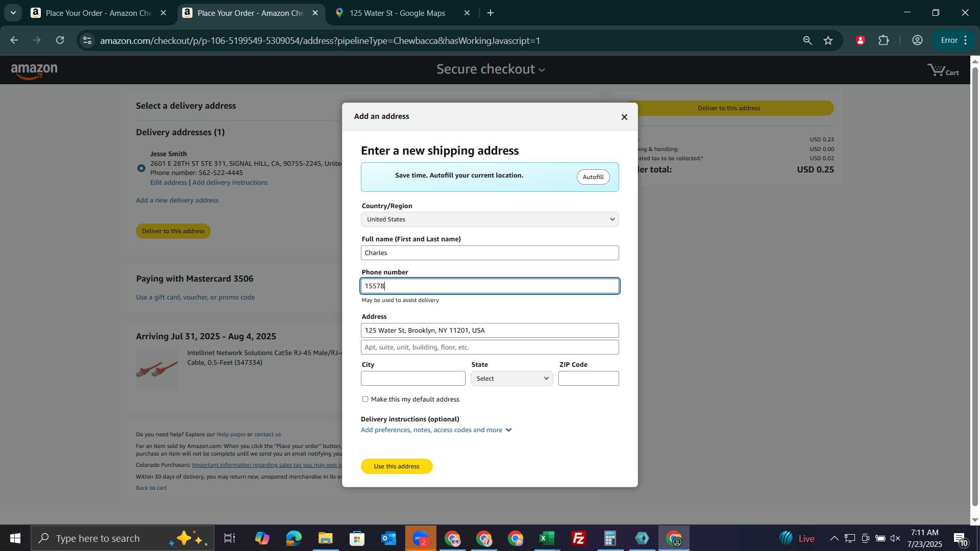Viewport: 980px width, 551px height.
Task: Open Help pages link
Action: 231,435
